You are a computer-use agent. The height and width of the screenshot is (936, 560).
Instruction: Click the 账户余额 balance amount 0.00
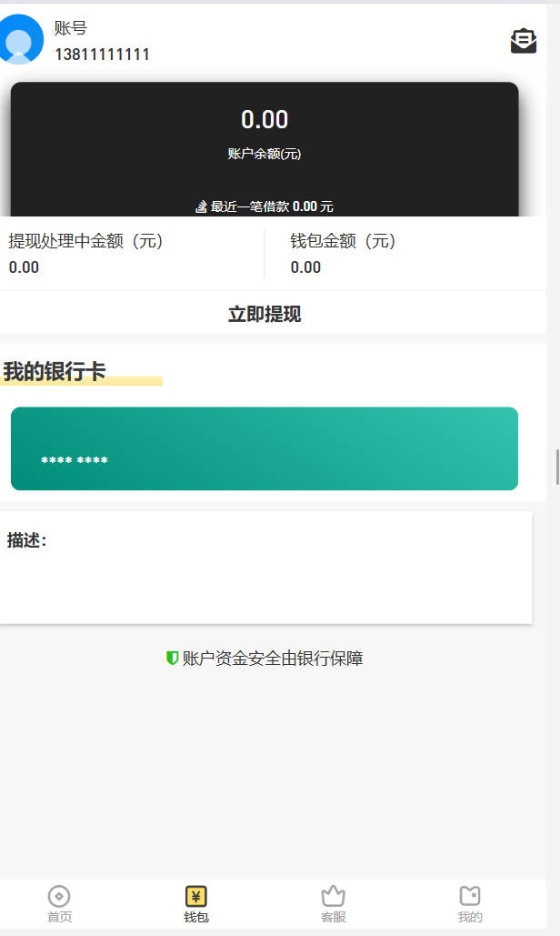pyautogui.click(x=265, y=120)
